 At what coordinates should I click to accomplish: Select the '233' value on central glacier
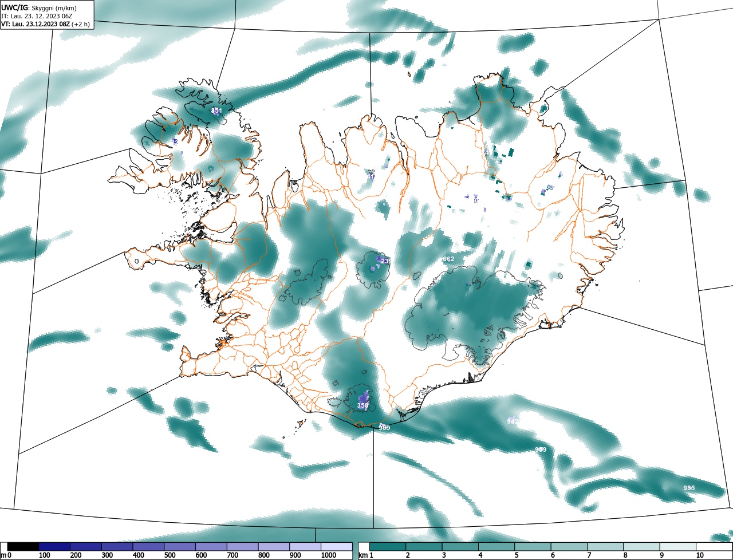tap(385, 261)
